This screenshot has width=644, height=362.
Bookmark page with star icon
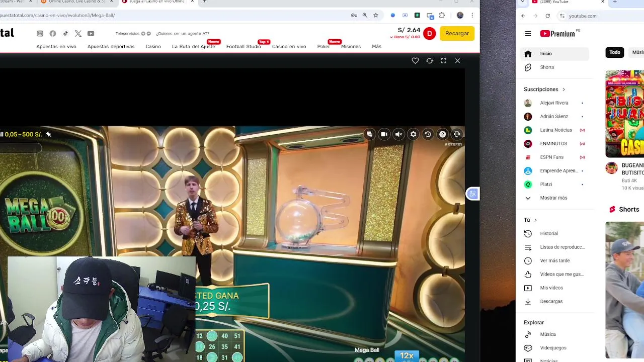pyautogui.click(x=375, y=16)
